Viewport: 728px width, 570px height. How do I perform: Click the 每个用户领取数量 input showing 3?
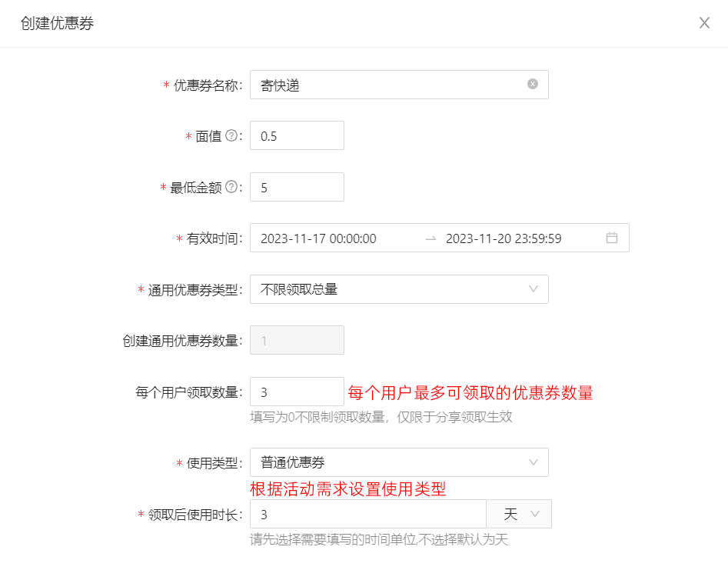pos(298,392)
